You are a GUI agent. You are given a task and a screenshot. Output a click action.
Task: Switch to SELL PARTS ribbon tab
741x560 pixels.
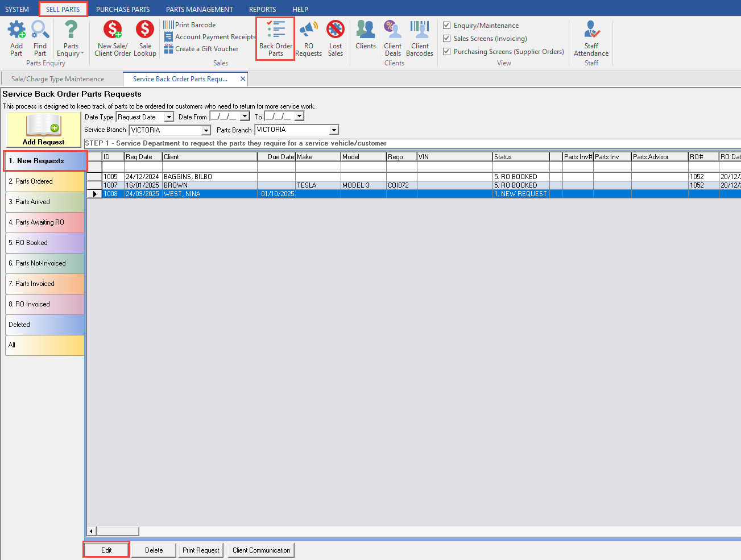point(63,9)
